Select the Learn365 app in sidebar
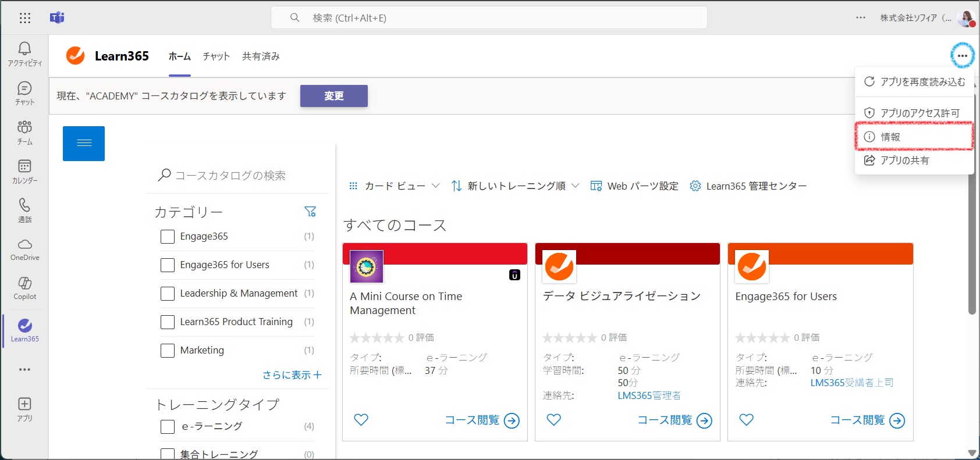The height and width of the screenshot is (460, 980). (x=24, y=330)
